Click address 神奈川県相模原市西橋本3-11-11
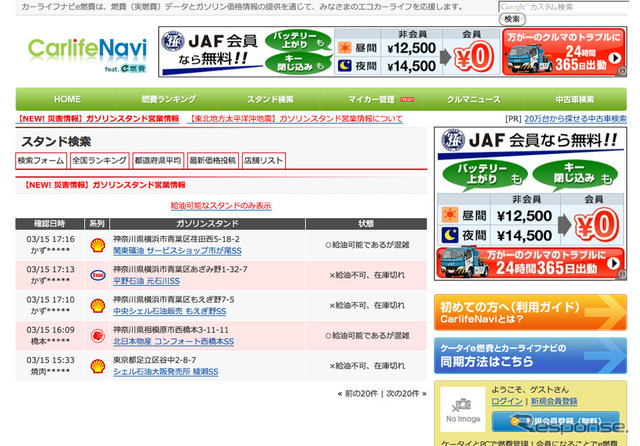This screenshot has height=446, width=640. [x=171, y=330]
